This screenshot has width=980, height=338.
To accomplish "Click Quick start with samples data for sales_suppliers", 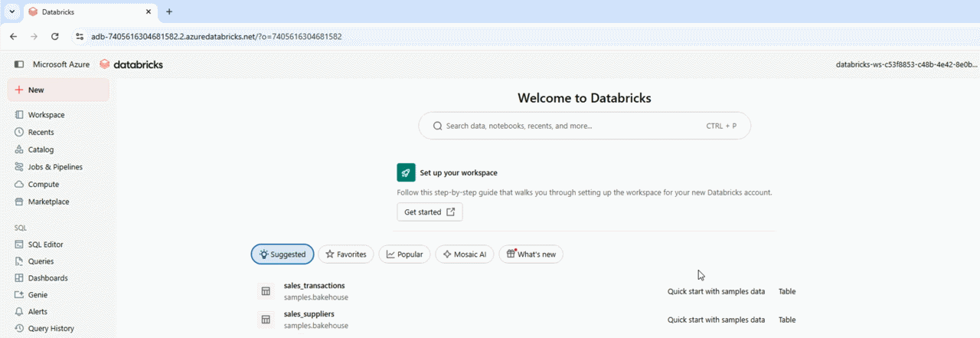I will click(x=716, y=320).
